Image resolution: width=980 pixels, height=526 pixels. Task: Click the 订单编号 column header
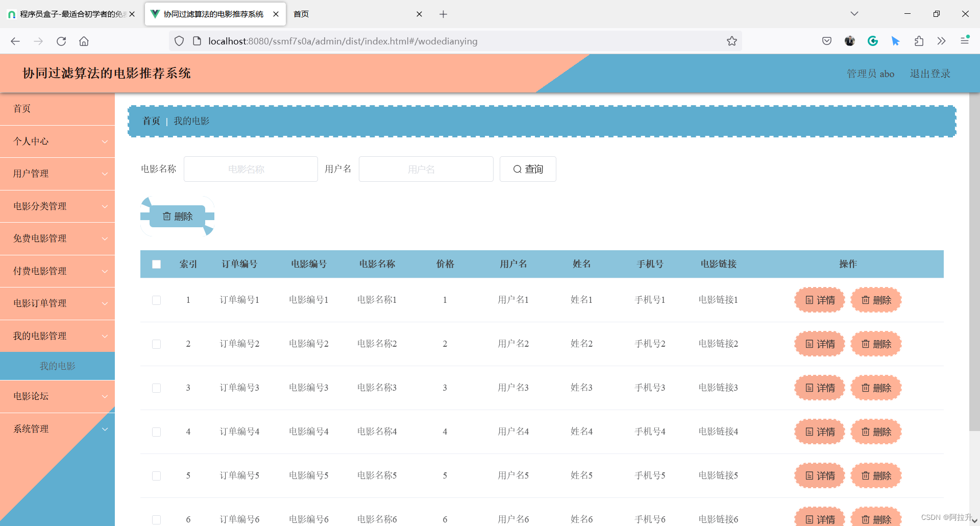[239, 264]
